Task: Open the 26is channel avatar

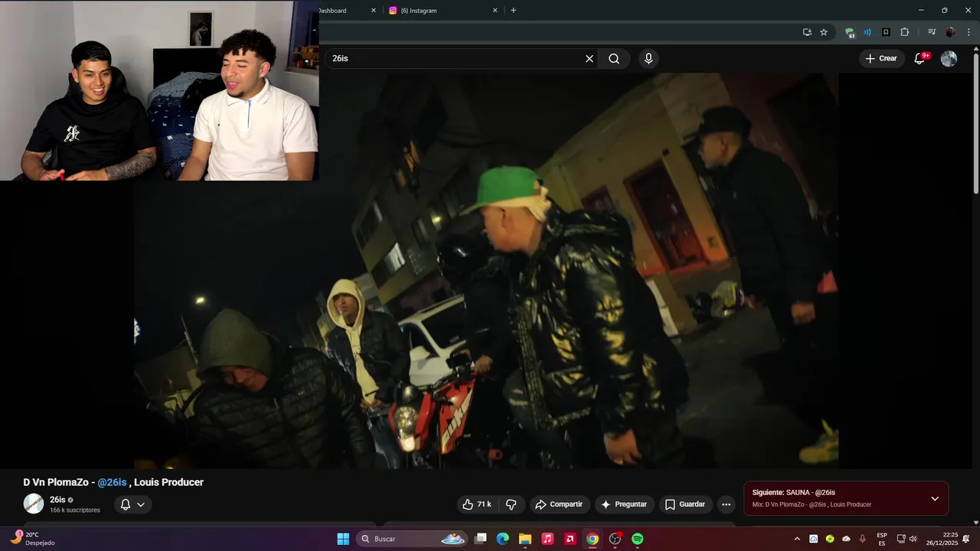Action: 34,504
